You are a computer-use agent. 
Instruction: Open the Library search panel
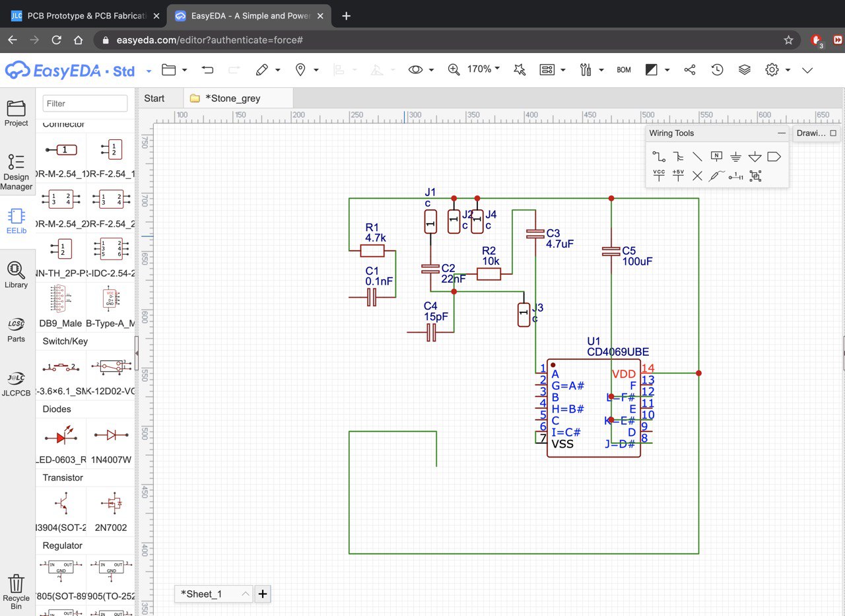(17, 275)
